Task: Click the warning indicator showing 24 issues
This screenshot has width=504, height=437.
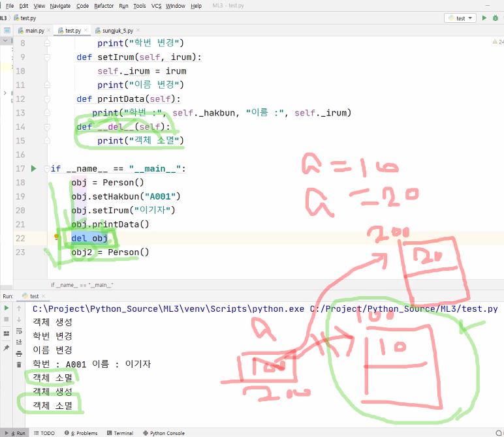Action: click(498, 42)
